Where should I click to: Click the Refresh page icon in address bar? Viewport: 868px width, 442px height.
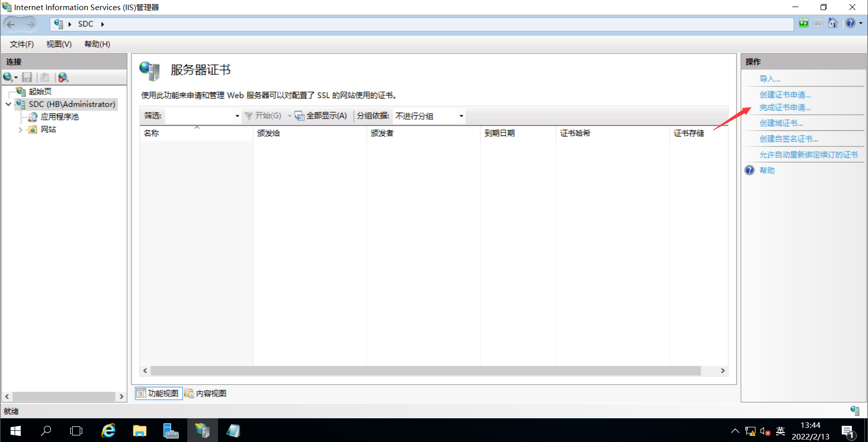point(803,23)
